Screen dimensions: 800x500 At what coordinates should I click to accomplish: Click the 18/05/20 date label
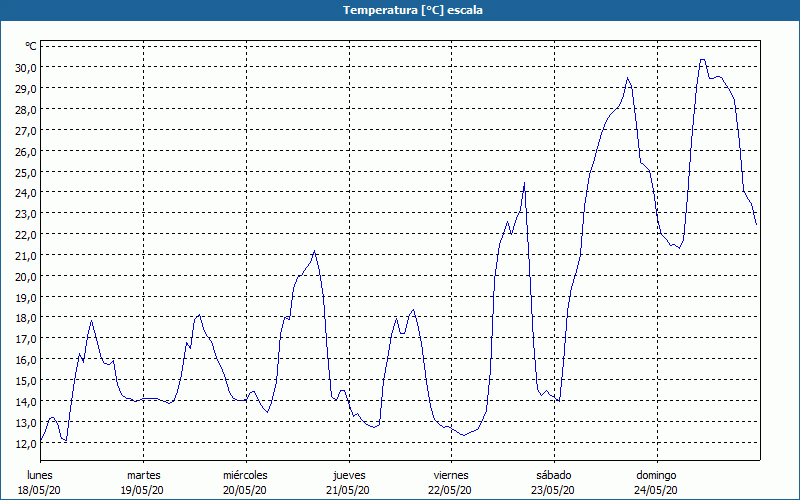pos(39,490)
